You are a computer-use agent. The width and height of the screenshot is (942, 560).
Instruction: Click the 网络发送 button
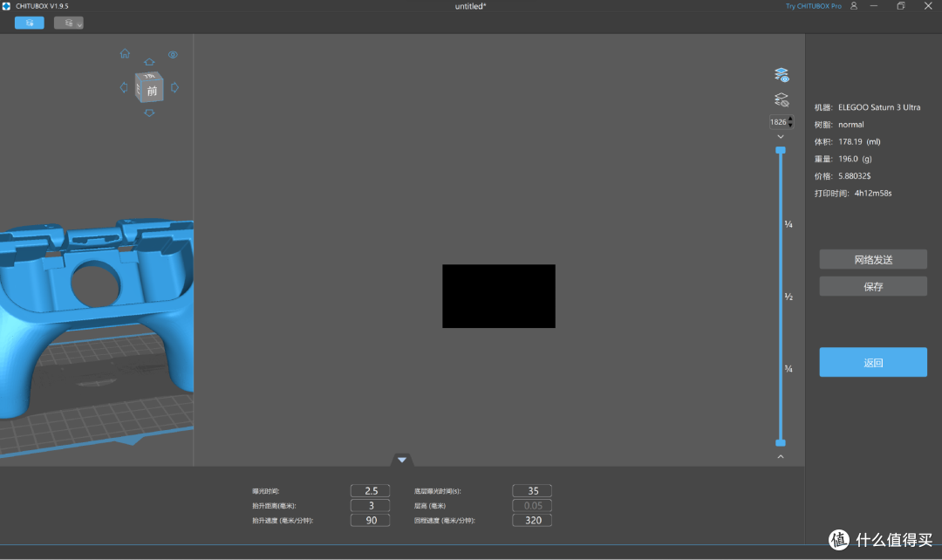click(x=873, y=260)
